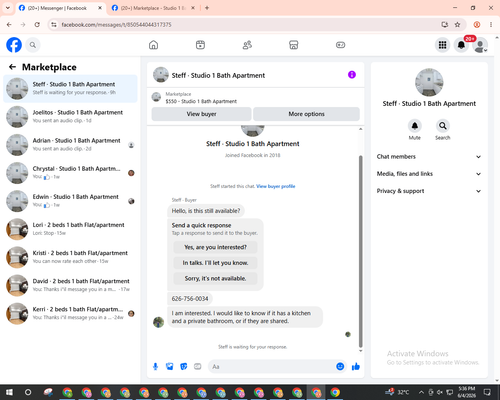
Task: Send a thumbs-up like
Action: [x=356, y=367]
